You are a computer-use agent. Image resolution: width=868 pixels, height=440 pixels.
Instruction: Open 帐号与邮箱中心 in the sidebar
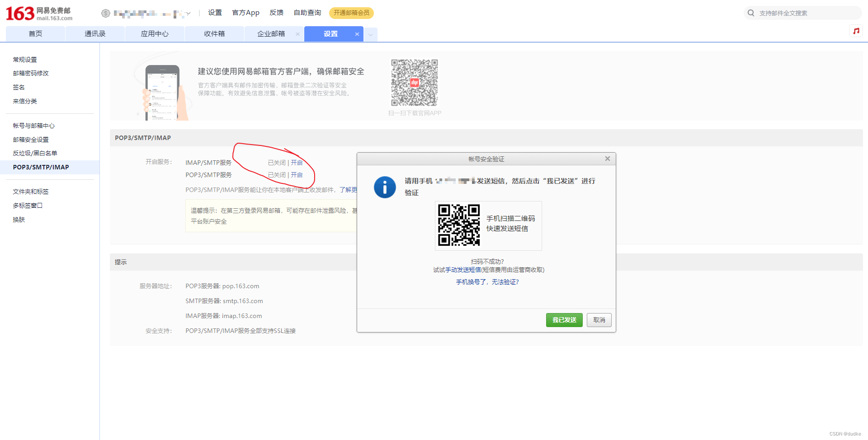(34, 126)
